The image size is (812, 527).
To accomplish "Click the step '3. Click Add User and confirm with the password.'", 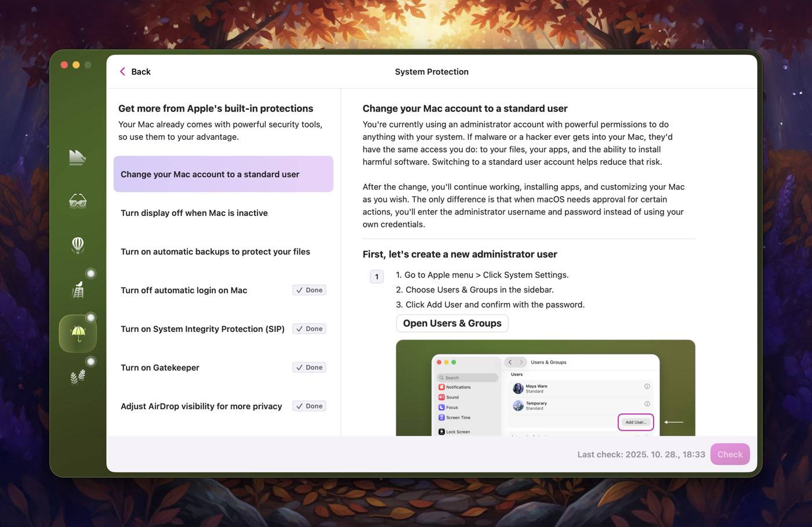I will pyautogui.click(x=490, y=305).
